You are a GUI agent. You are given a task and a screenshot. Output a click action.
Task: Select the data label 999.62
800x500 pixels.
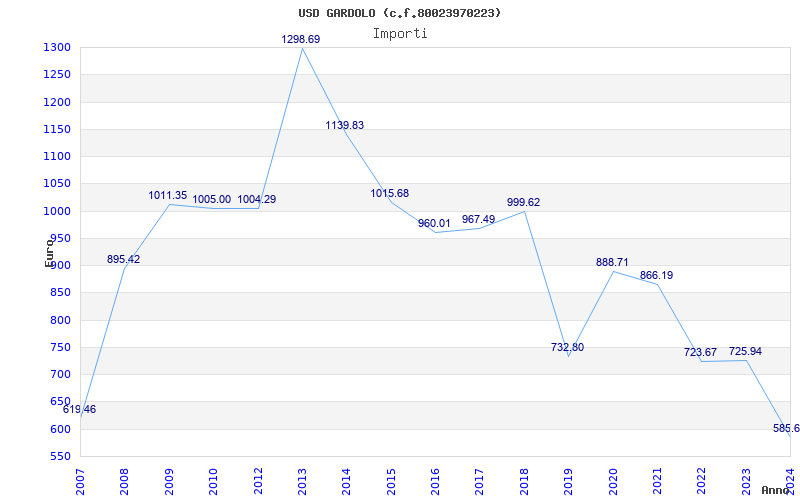click(523, 203)
